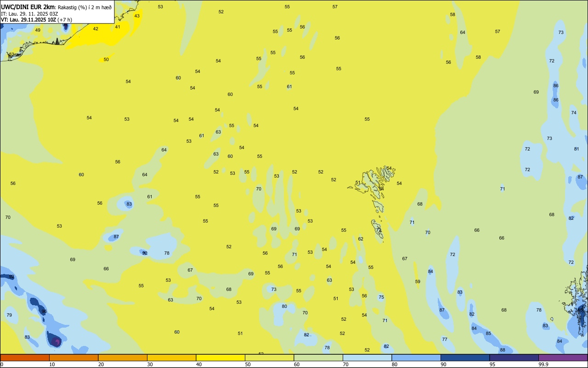Select the 50–60 yellow-green legend swatch

pos(269,357)
